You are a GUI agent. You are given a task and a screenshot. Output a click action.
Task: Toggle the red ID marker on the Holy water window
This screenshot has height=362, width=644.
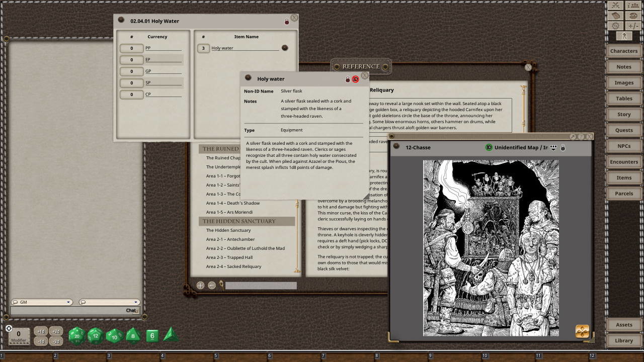point(356,79)
